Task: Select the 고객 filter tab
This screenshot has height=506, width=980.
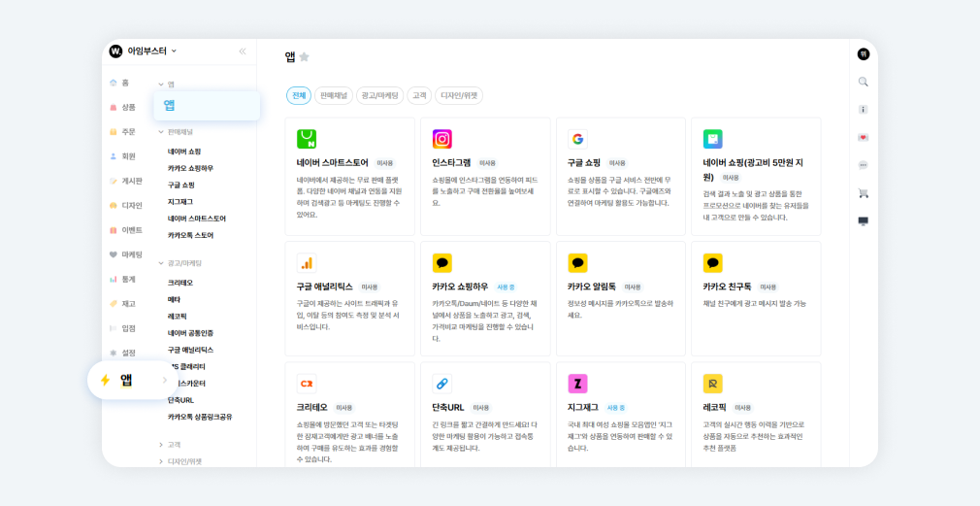Action: coord(419,96)
